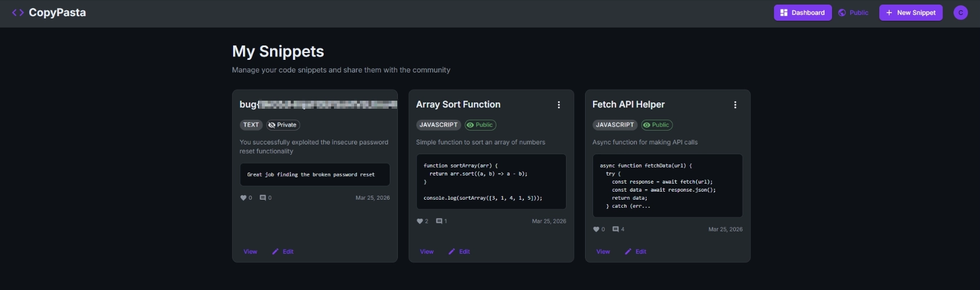Click comment icon on the bug snippet
The image size is (980, 290).
263,197
